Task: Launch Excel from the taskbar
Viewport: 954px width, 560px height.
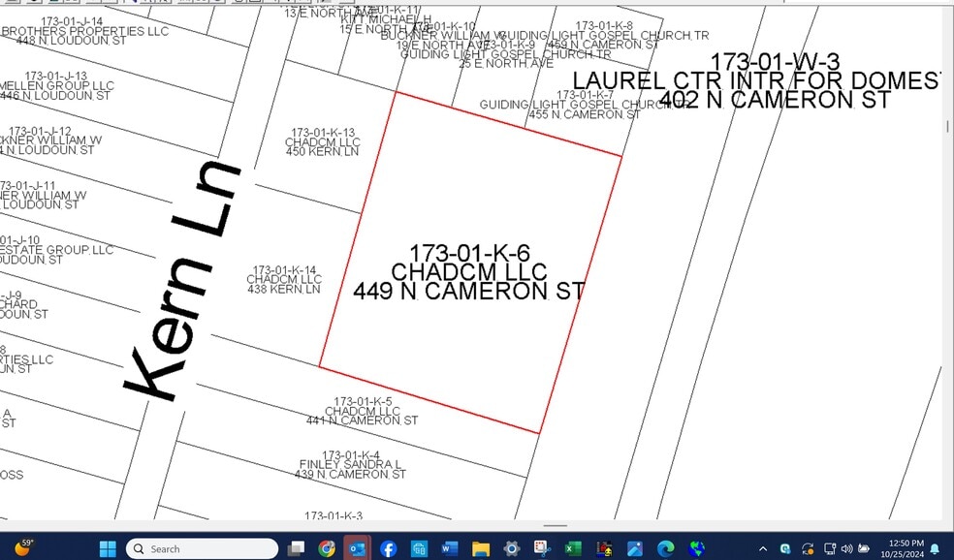Action: (x=573, y=548)
